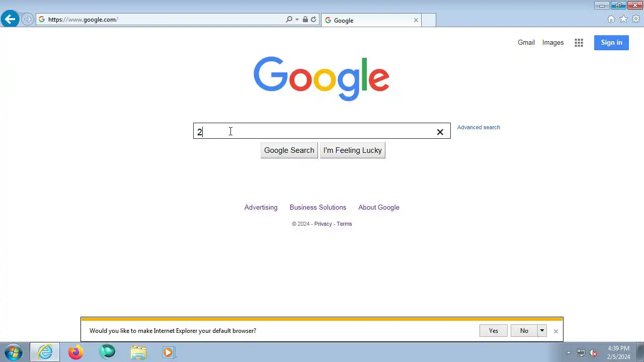The image size is (644, 362).
Task: Click I'm Feeling Lucky button
Action: click(x=353, y=150)
